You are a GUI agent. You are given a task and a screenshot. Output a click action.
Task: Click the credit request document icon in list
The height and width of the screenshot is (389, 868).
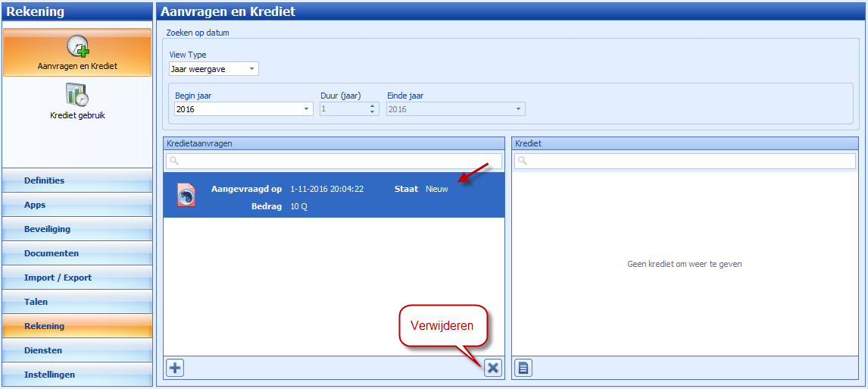tap(186, 194)
